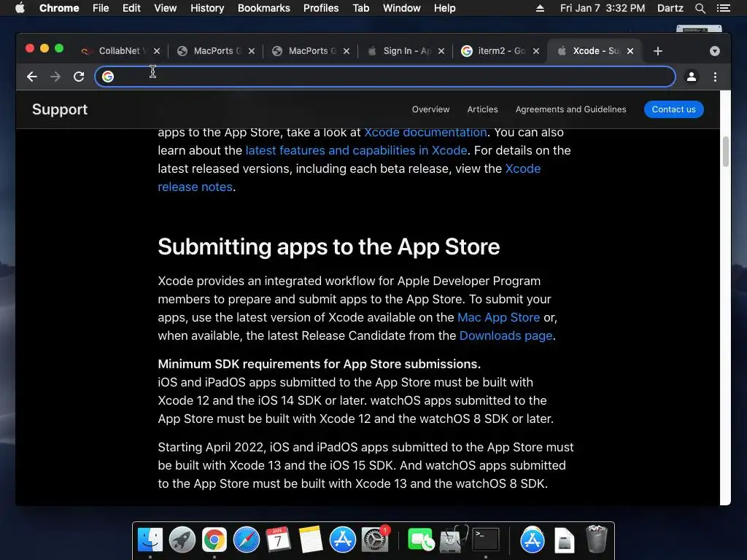Open the tab search dropdown arrow
747x560 pixels.
coord(715,51)
